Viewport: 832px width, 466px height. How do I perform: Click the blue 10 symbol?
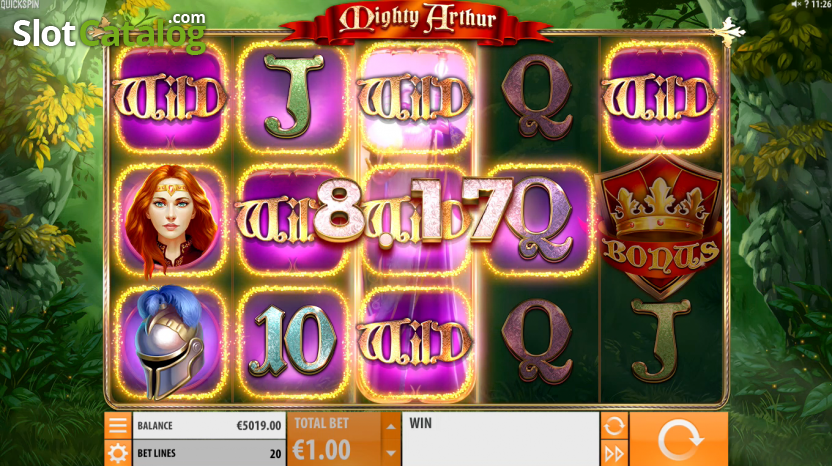click(292, 342)
